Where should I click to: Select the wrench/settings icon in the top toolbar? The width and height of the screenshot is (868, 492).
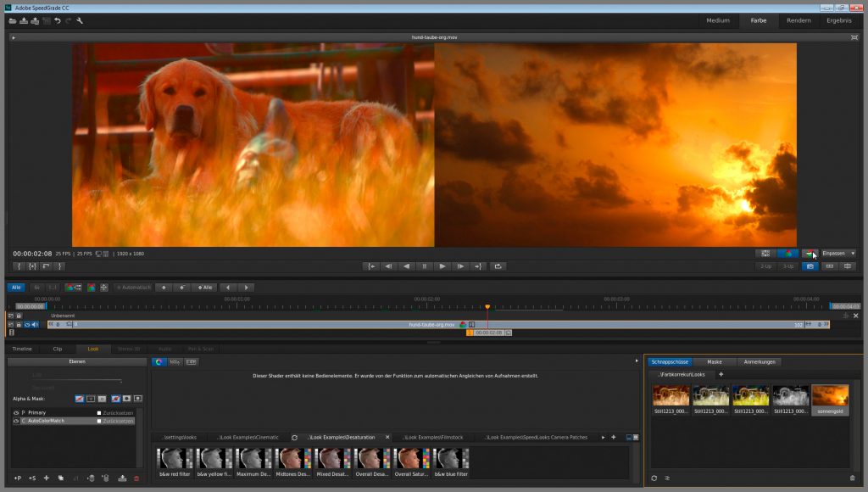tap(80, 20)
